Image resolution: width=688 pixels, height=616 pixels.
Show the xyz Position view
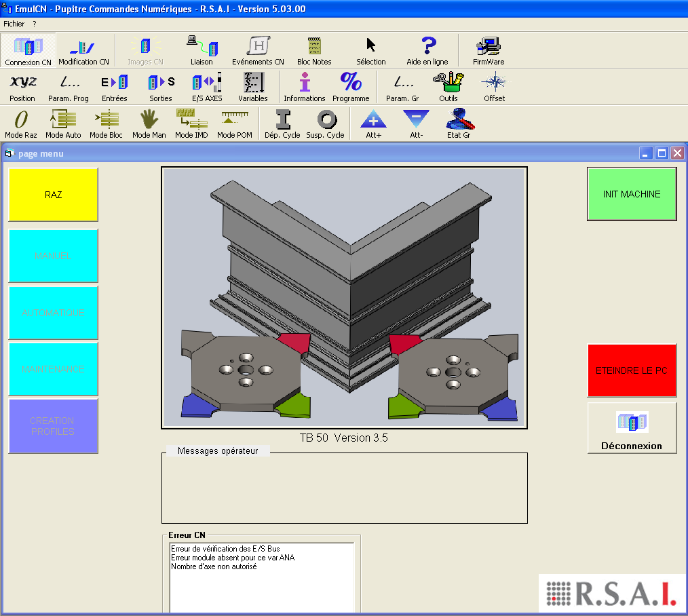[22, 88]
